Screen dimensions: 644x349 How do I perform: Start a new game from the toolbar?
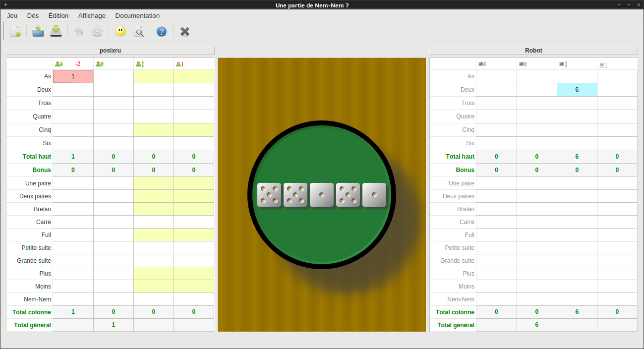pyautogui.click(x=15, y=32)
